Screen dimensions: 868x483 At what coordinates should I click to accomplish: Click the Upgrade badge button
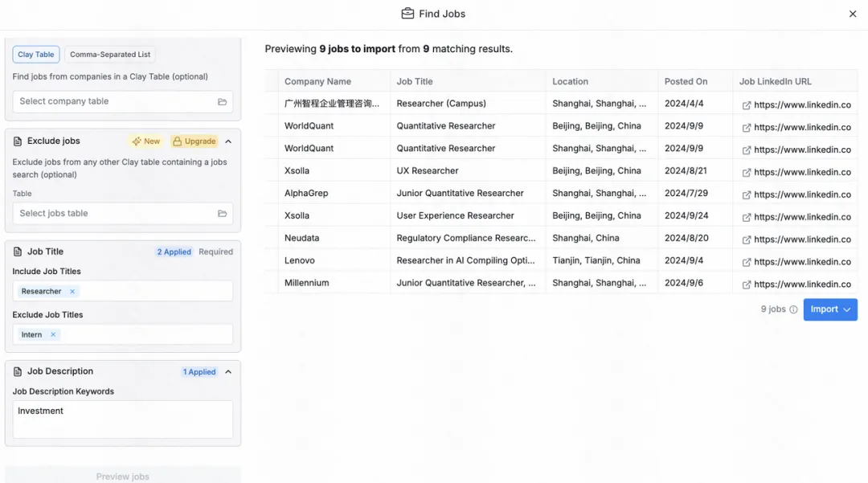point(194,141)
